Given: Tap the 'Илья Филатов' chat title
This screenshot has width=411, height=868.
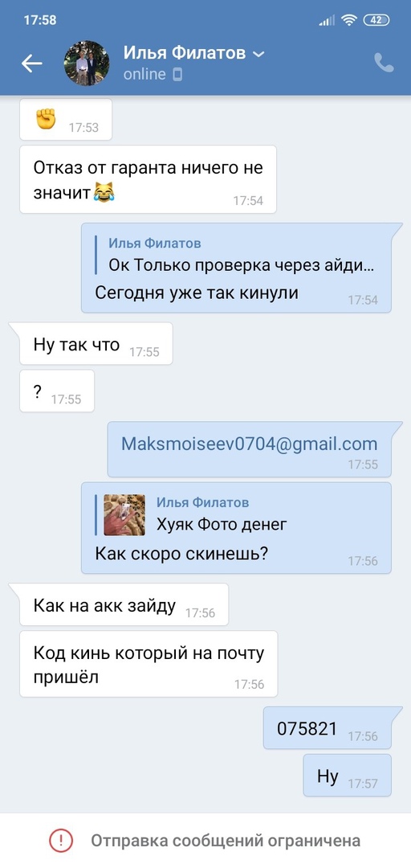Looking at the screenshot, I should pyautogui.click(x=185, y=52).
